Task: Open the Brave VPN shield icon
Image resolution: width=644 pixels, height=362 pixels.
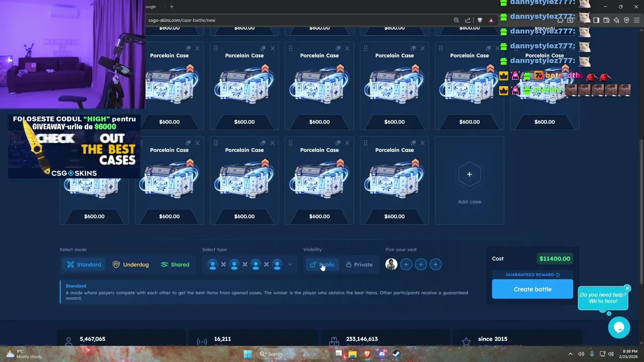Action: coord(626,20)
